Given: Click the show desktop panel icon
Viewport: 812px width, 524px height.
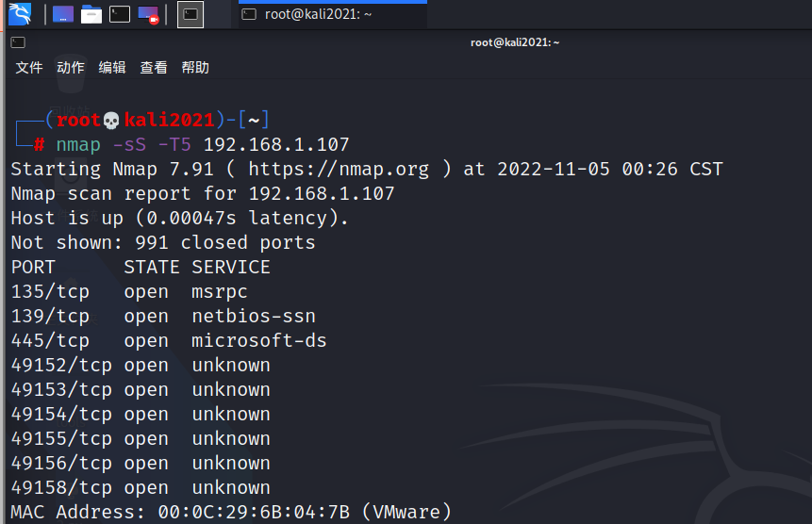Looking at the screenshot, I should coord(63,14).
